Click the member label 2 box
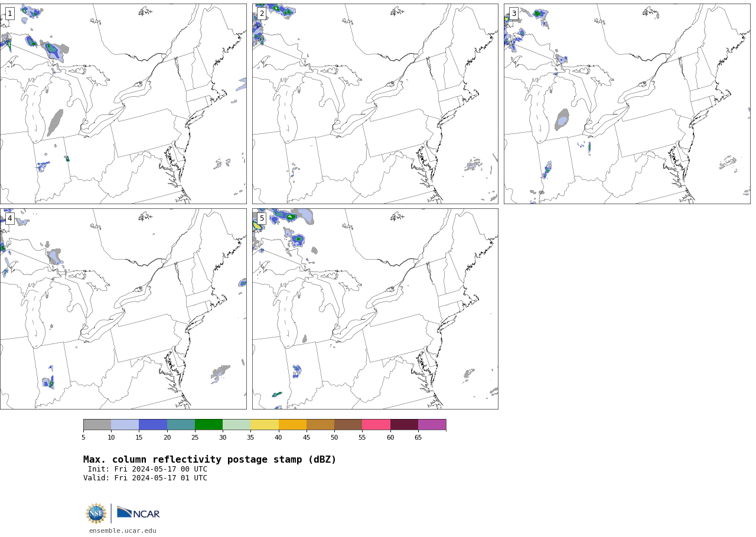The image size is (756, 537). coord(262,14)
